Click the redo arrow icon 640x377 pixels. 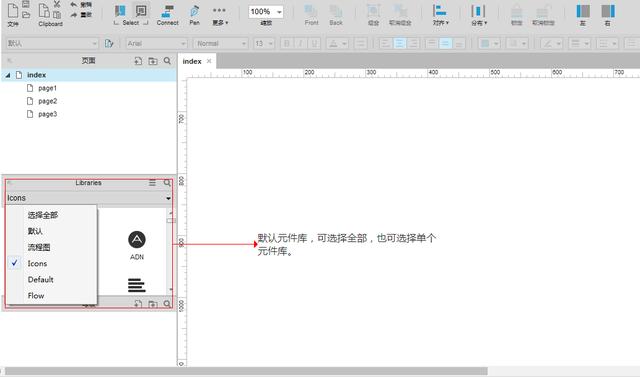73,15
